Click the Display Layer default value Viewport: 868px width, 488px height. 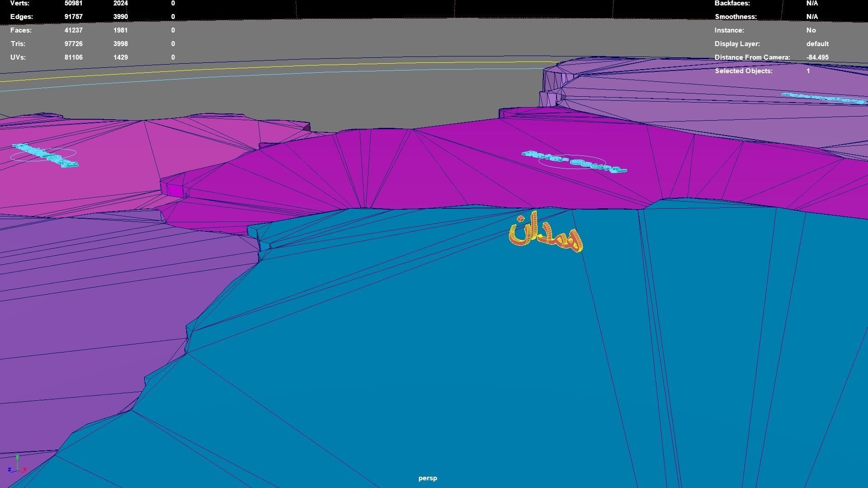tap(817, 44)
